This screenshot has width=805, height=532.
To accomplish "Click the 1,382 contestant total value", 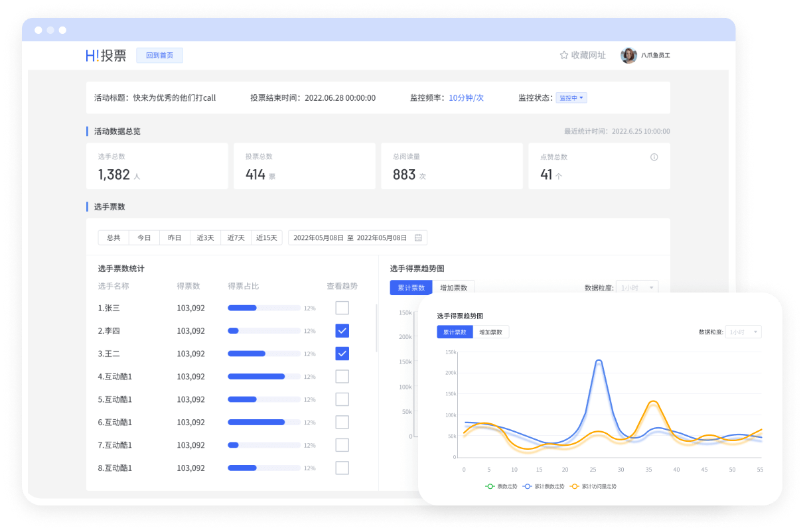I will 114,174.
